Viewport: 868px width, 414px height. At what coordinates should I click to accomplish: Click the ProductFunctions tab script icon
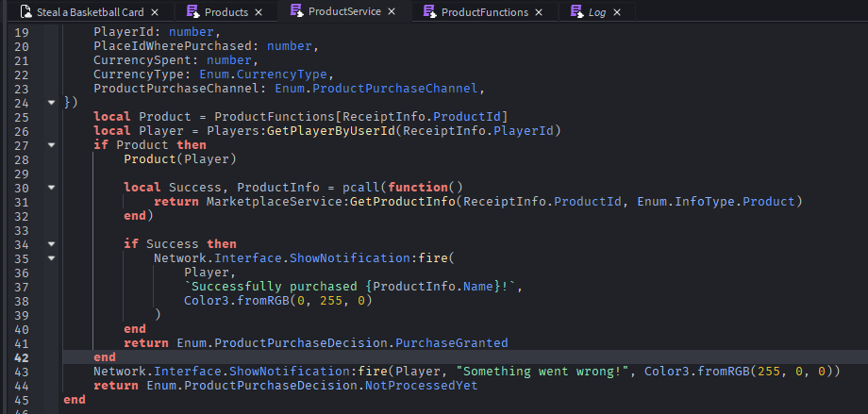[429, 11]
